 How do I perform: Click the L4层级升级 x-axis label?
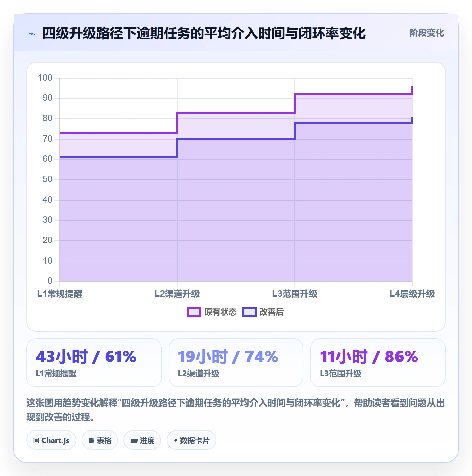click(412, 294)
